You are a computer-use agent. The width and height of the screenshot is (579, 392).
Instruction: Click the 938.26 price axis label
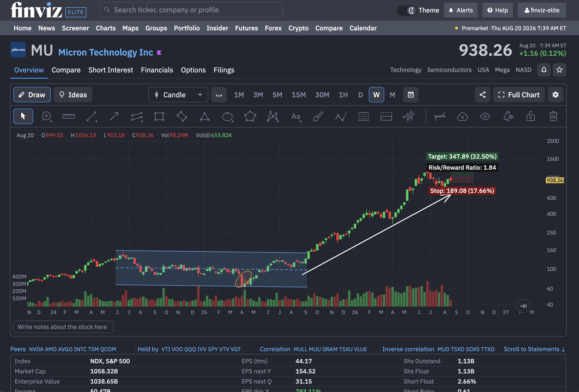pos(555,180)
